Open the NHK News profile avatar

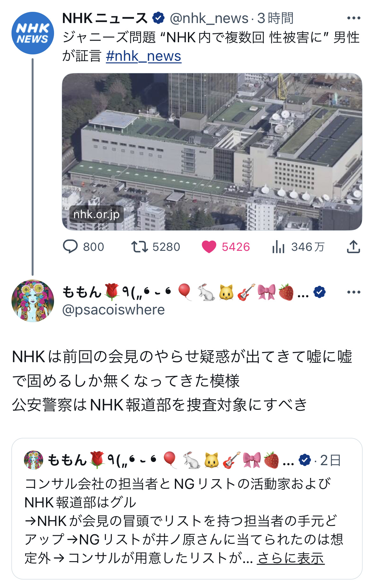coord(33,33)
